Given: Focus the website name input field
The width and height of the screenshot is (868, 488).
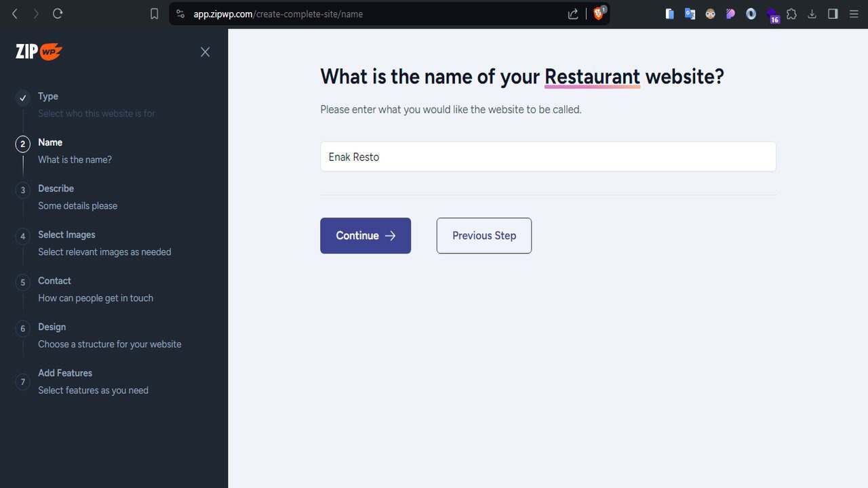Looking at the screenshot, I should pos(548,157).
